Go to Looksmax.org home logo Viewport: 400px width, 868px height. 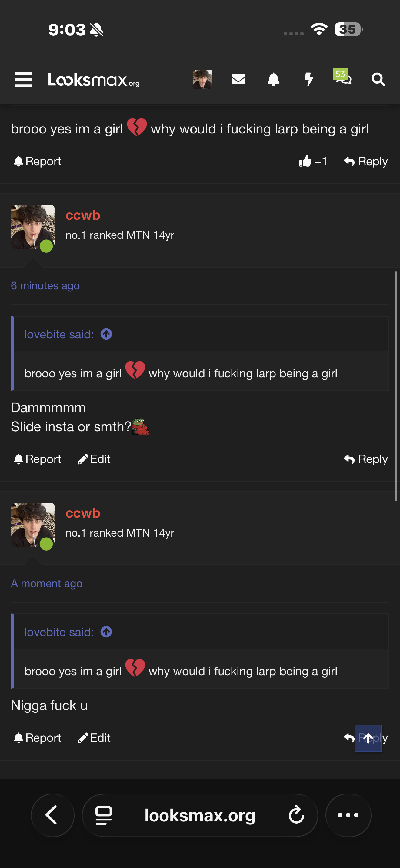94,80
